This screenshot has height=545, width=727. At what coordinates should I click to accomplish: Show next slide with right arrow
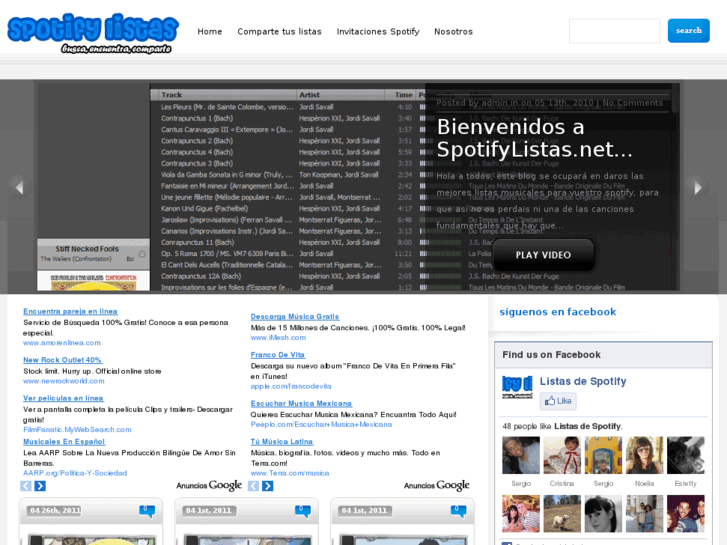698,187
